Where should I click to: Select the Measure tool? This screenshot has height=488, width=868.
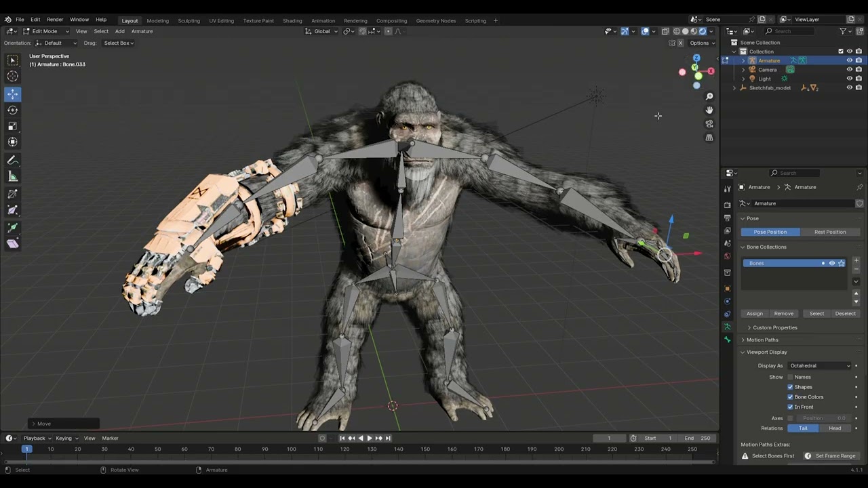tap(13, 177)
